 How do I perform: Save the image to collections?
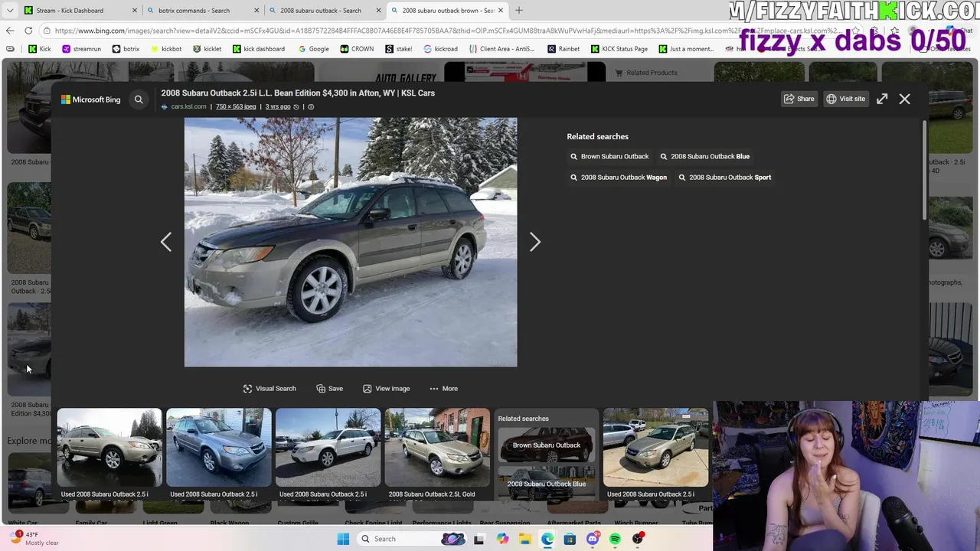tap(330, 389)
